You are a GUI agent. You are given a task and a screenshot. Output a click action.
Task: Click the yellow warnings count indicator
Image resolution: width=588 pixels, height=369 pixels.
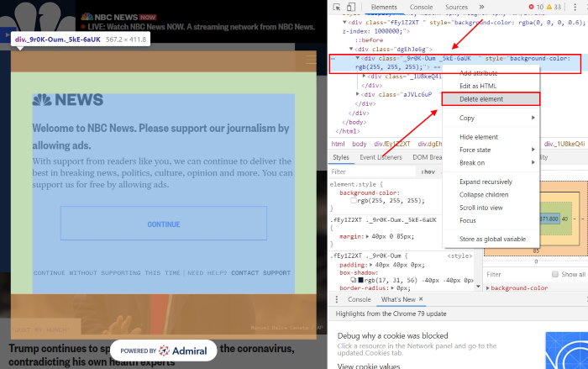click(x=554, y=7)
